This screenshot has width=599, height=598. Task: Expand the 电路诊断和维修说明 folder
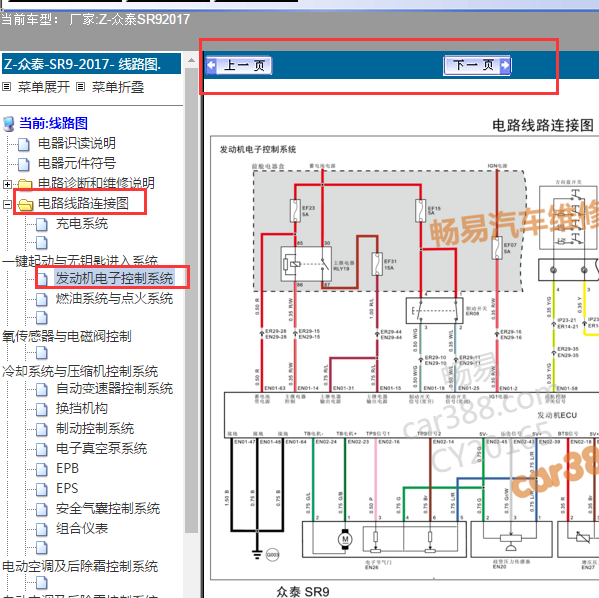7,185
